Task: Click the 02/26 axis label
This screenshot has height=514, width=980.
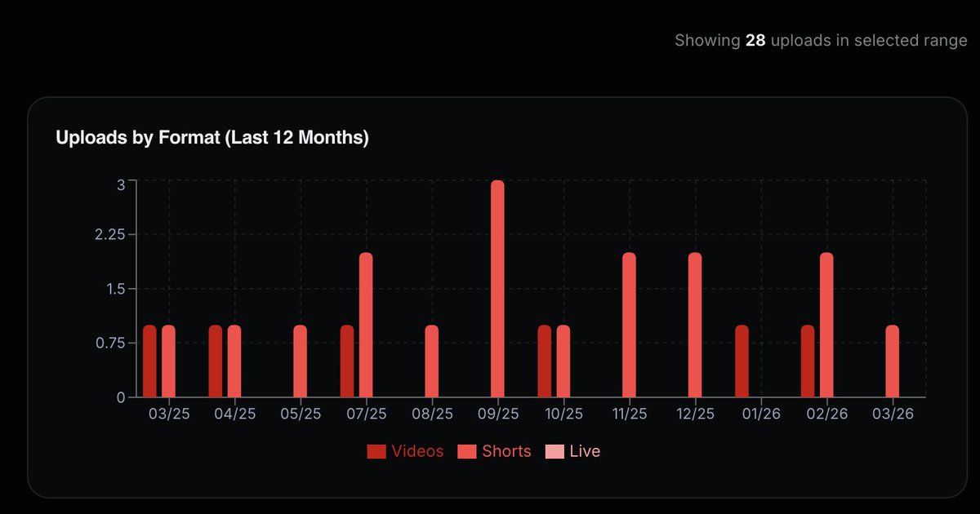Action: click(827, 414)
